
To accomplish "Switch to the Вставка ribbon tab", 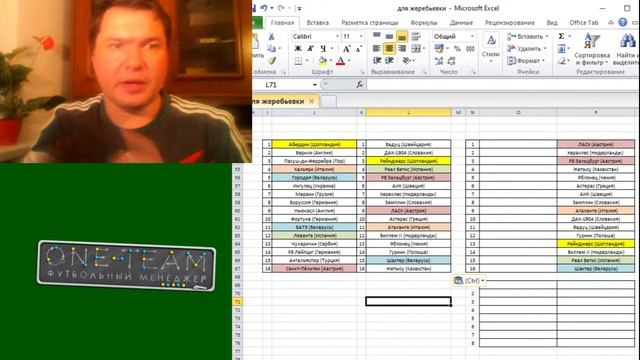I will point(318,22).
